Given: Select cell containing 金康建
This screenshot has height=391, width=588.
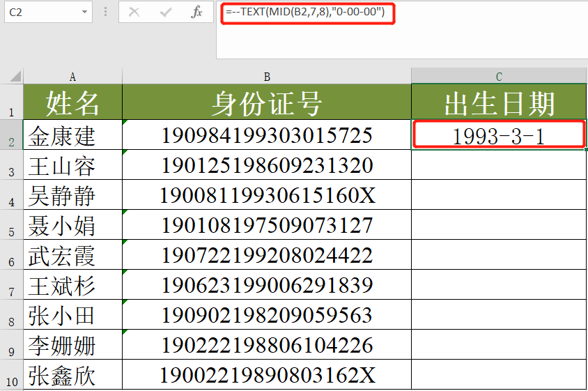Looking at the screenshot, I should [72, 135].
